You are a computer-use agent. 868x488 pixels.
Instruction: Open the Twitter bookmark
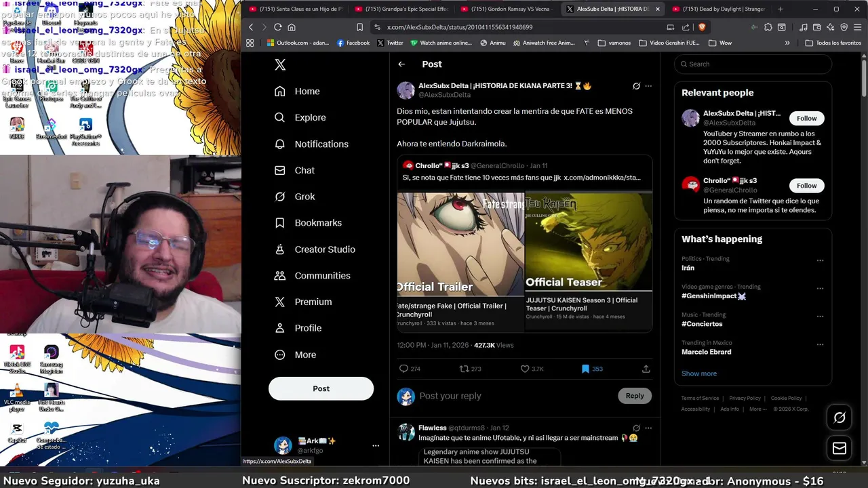pos(389,43)
